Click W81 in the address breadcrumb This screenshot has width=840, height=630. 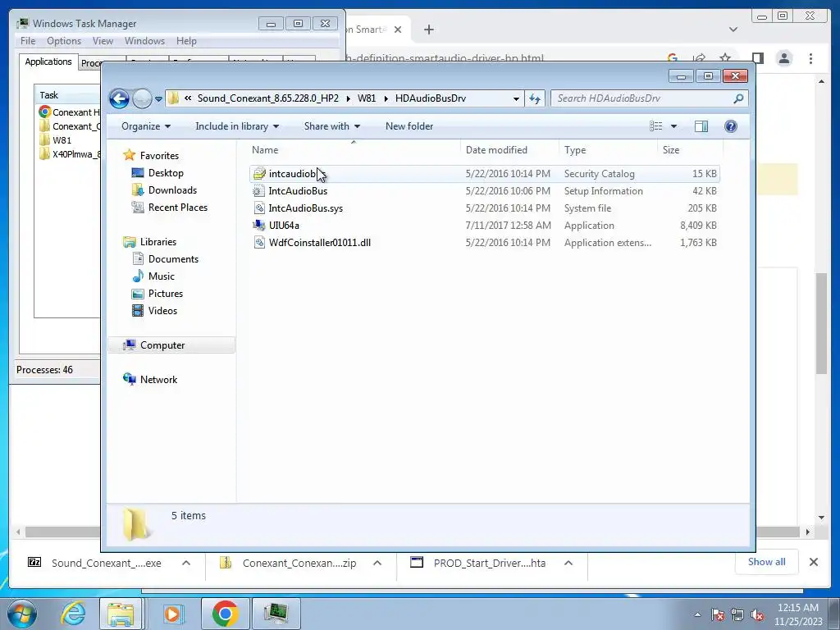[x=367, y=98]
